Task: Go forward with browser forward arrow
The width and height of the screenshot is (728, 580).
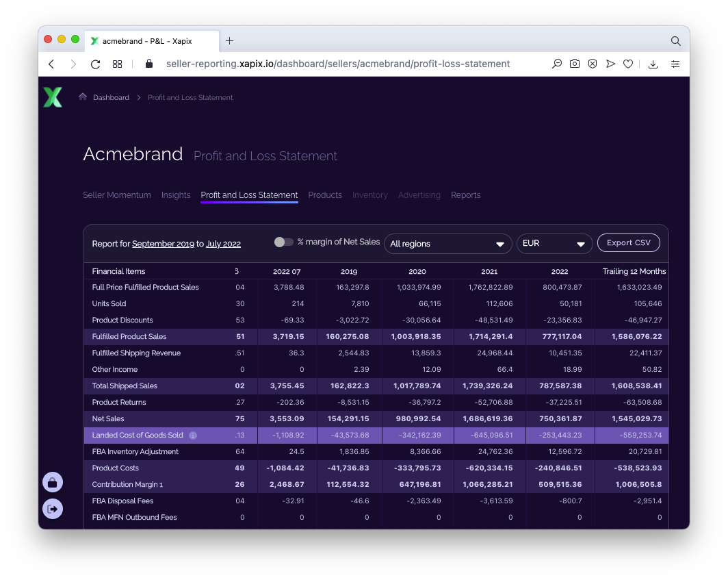Action: (x=73, y=64)
